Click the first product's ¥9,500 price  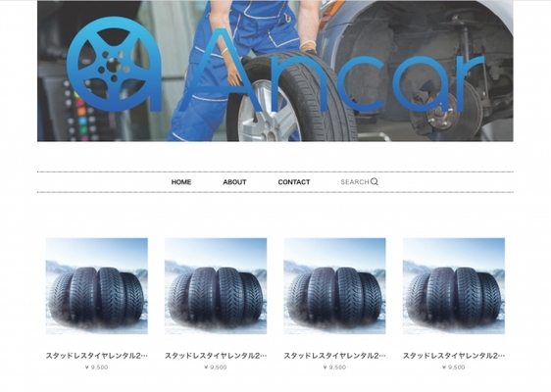pyautogui.click(x=97, y=367)
